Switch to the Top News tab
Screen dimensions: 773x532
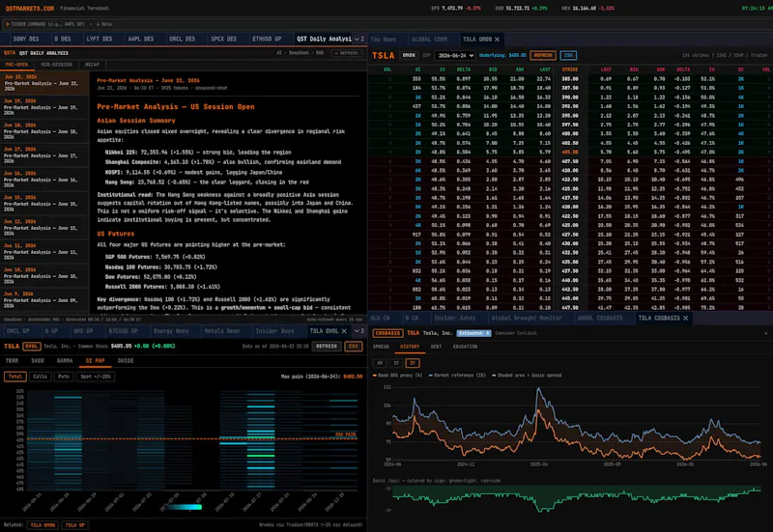point(383,40)
